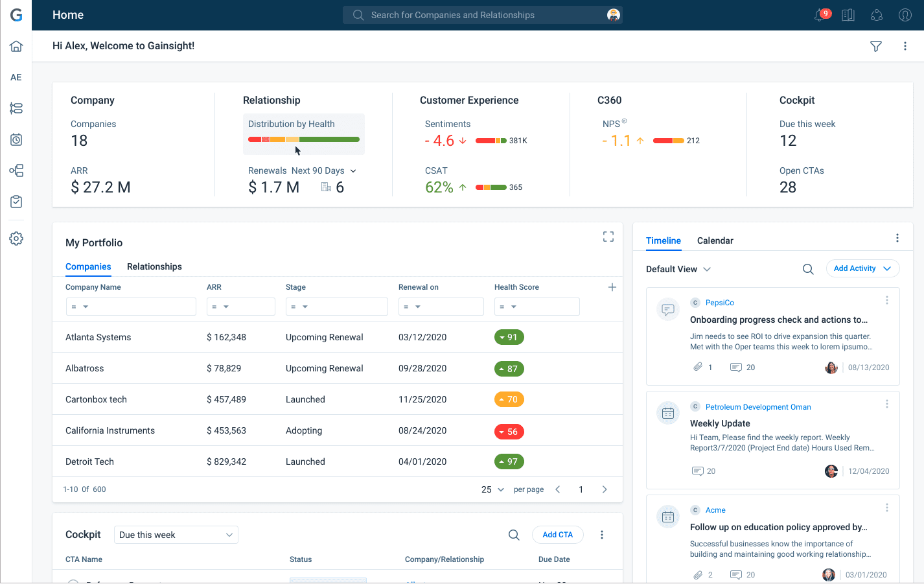924x584 pixels.
Task: Click the Distribution by Health bar
Action: click(x=303, y=139)
